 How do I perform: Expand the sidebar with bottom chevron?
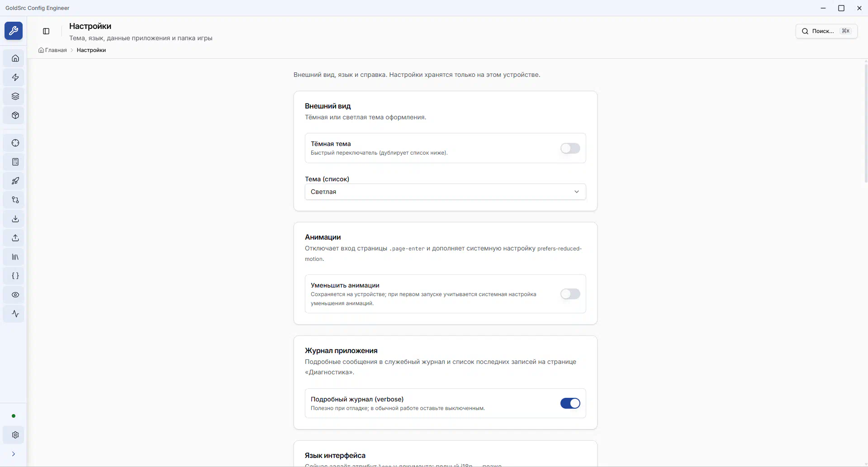pyautogui.click(x=14, y=454)
